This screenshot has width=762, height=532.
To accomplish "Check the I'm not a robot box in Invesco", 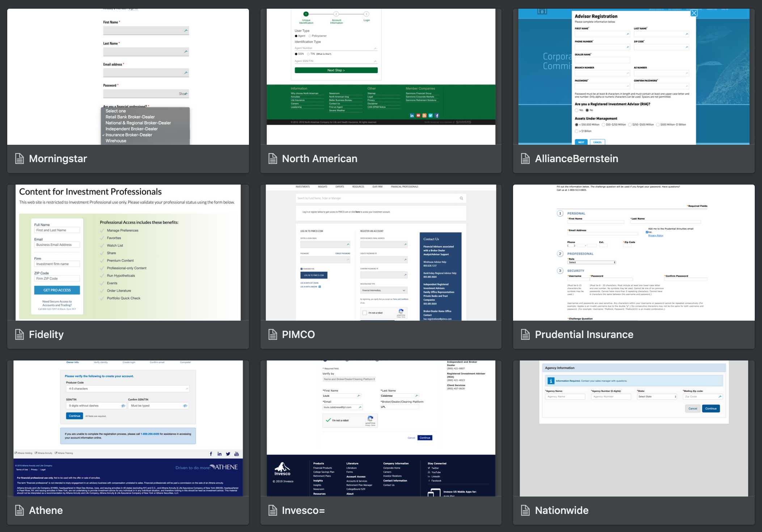I will click(x=328, y=420).
